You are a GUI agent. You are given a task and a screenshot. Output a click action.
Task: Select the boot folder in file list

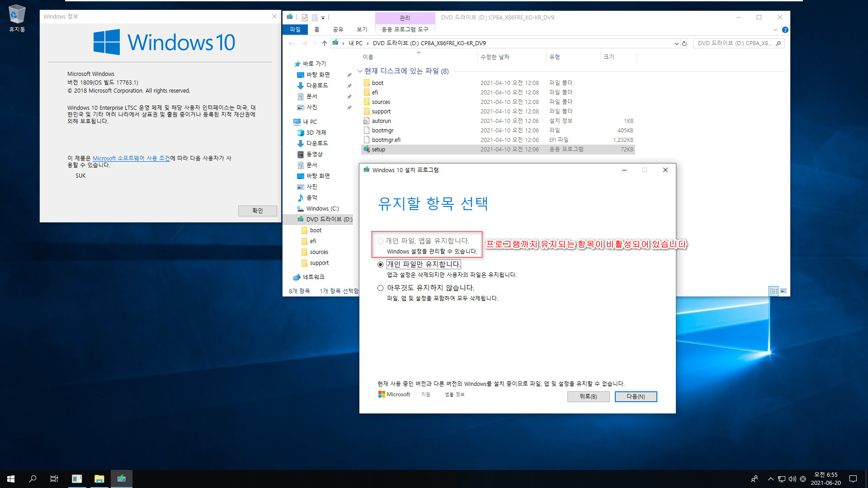click(377, 83)
